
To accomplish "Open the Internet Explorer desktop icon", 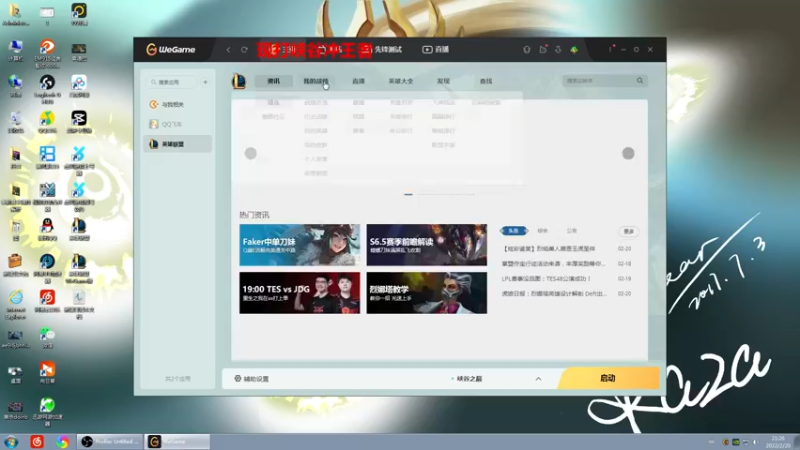I will 15,304.
